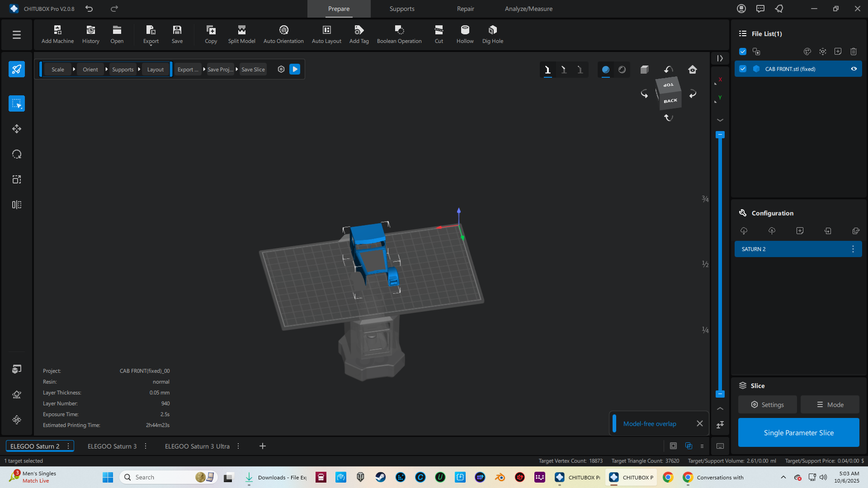868x488 pixels.
Task: Dismiss the Model-free overlap notification
Action: pyautogui.click(x=699, y=423)
